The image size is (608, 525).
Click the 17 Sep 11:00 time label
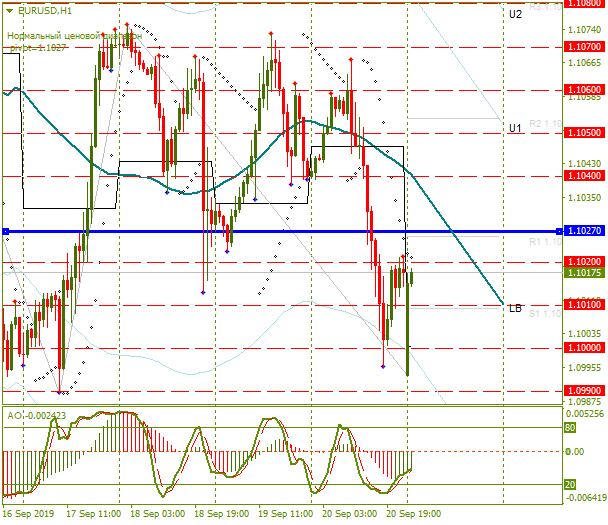[93, 514]
